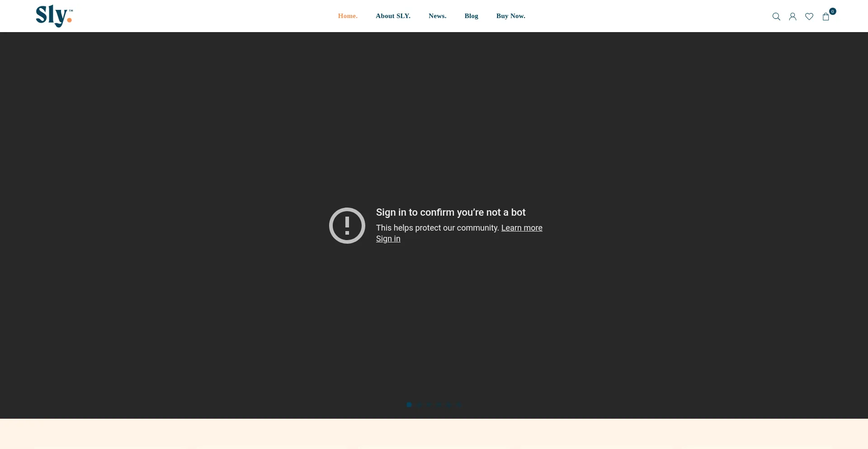Click the Sign in link

coord(388,239)
